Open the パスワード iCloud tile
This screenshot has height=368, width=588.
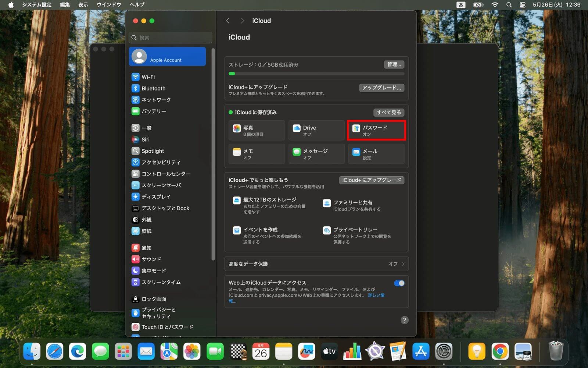[376, 130]
